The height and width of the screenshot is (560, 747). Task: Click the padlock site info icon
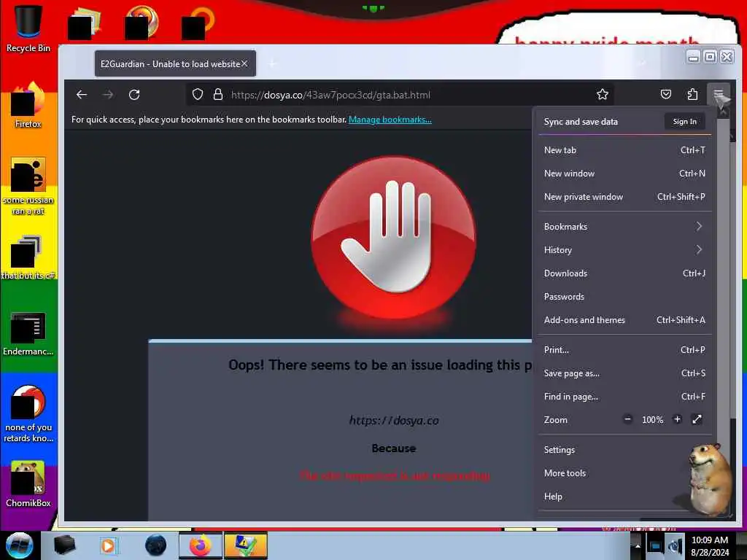pyautogui.click(x=217, y=94)
